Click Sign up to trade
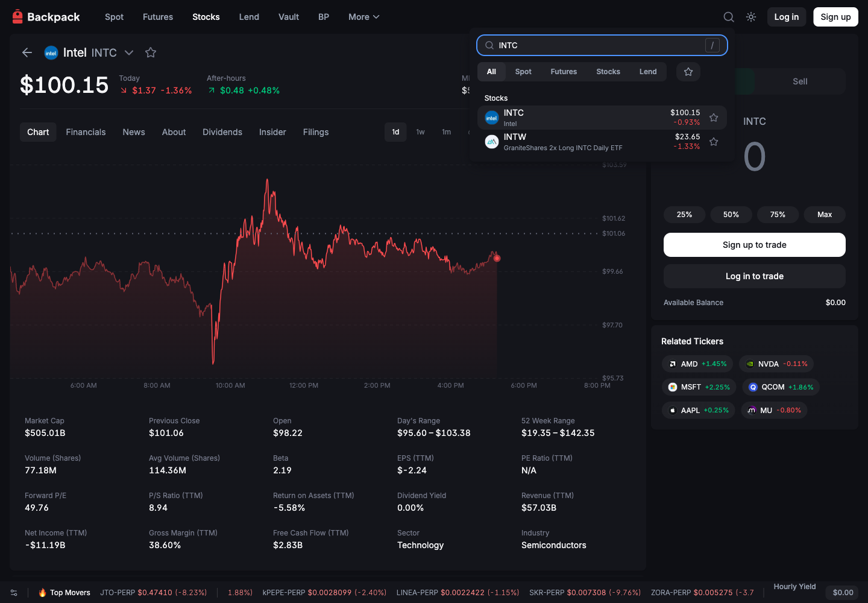 (755, 245)
